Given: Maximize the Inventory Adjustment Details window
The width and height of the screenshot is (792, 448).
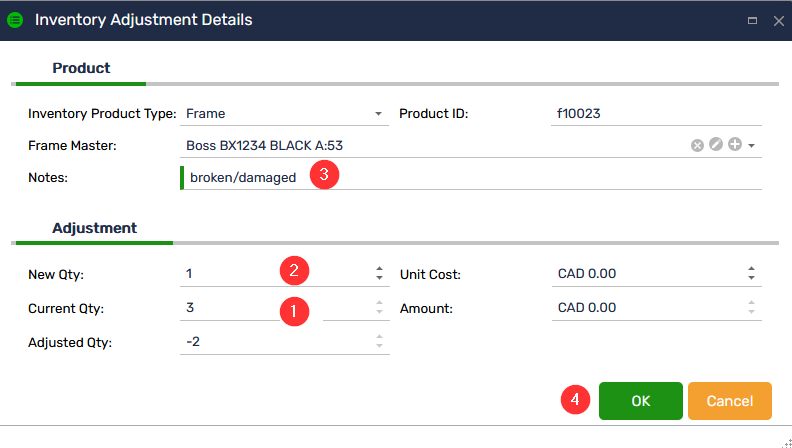Looking at the screenshot, I should (751, 20).
